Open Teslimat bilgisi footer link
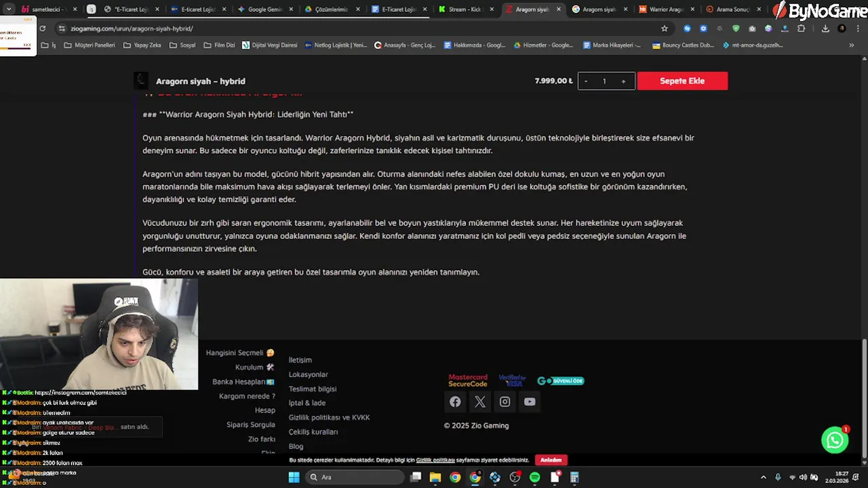 coord(313,389)
